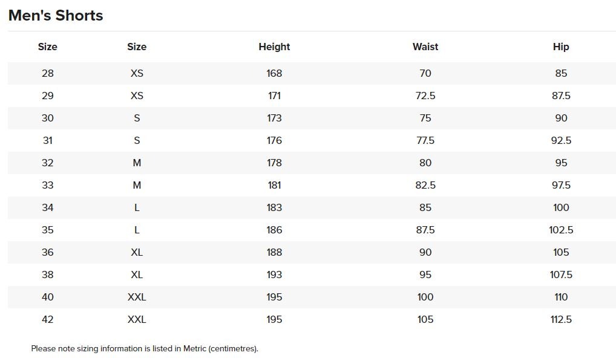Click the XXL label in size 42 row
616x364 pixels.
pyautogui.click(x=137, y=320)
